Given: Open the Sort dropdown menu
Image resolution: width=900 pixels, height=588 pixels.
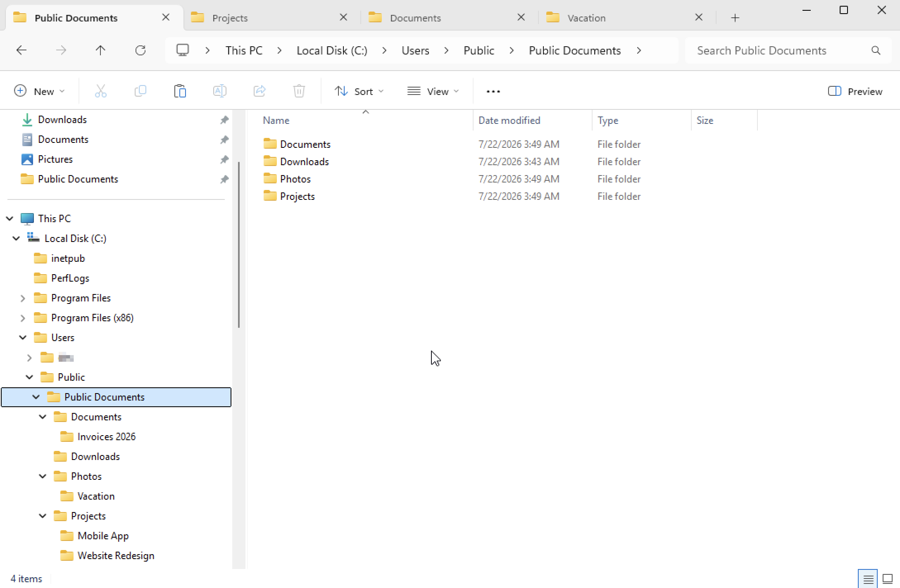Looking at the screenshot, I should (x=359, y=91).
